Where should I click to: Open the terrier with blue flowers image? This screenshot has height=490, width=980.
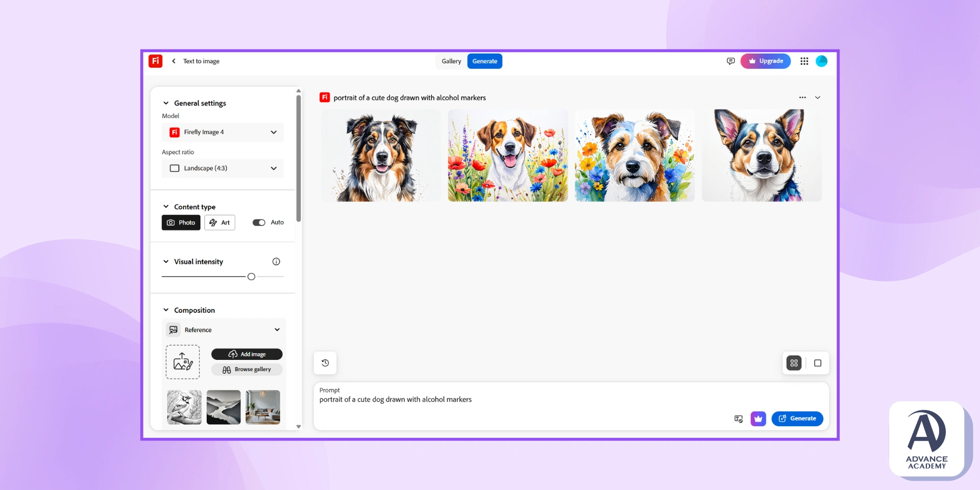coord(634,155)
